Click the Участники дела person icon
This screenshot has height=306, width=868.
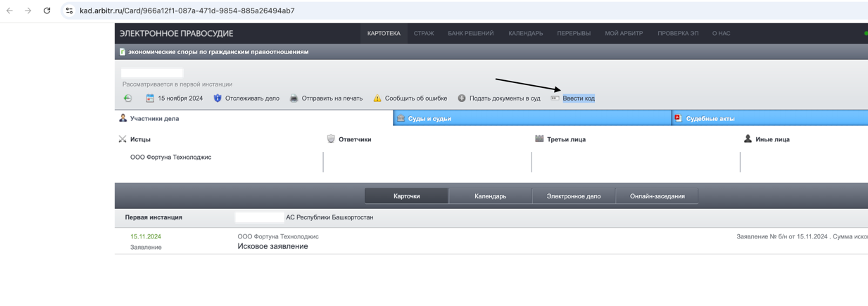coord(123,118)
